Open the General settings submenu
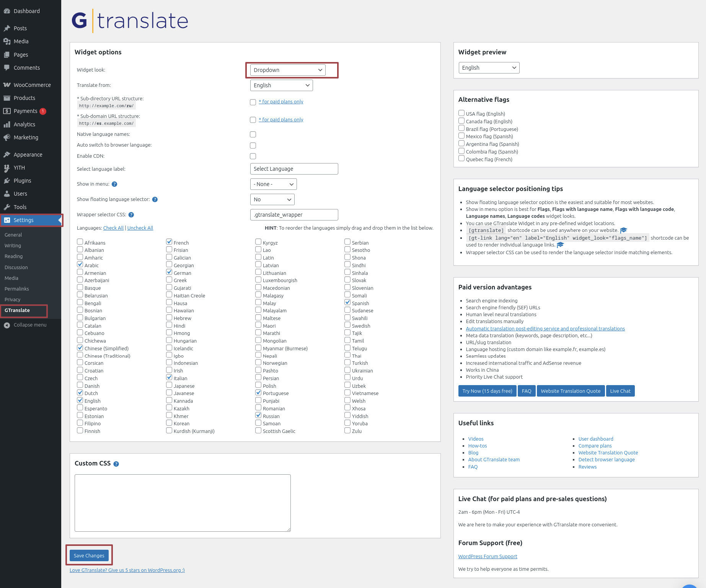Image resolution: width=706 pixels, height=588 pixels. (13, 235)
